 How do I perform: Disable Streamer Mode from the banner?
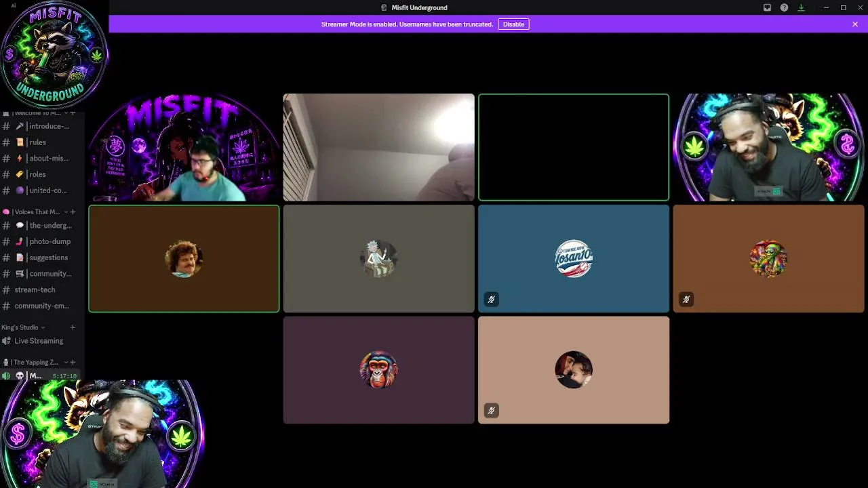[513, 24]
